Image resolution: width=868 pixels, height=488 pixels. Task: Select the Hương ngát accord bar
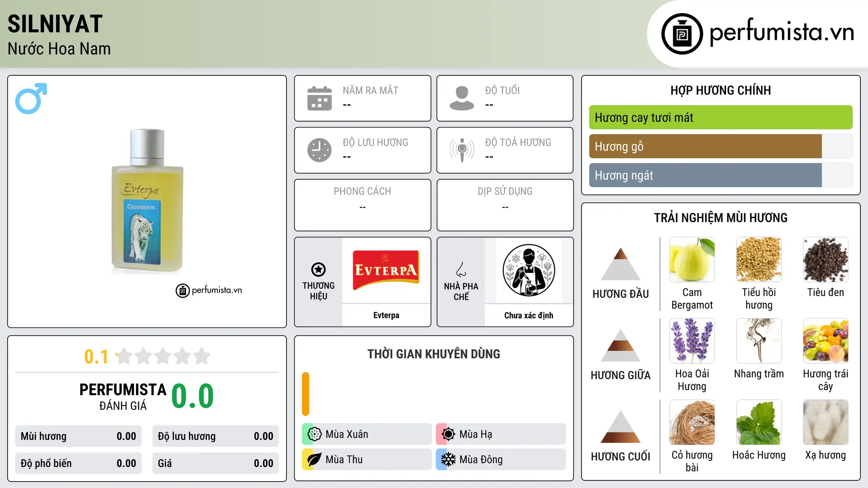click(721, 175)
